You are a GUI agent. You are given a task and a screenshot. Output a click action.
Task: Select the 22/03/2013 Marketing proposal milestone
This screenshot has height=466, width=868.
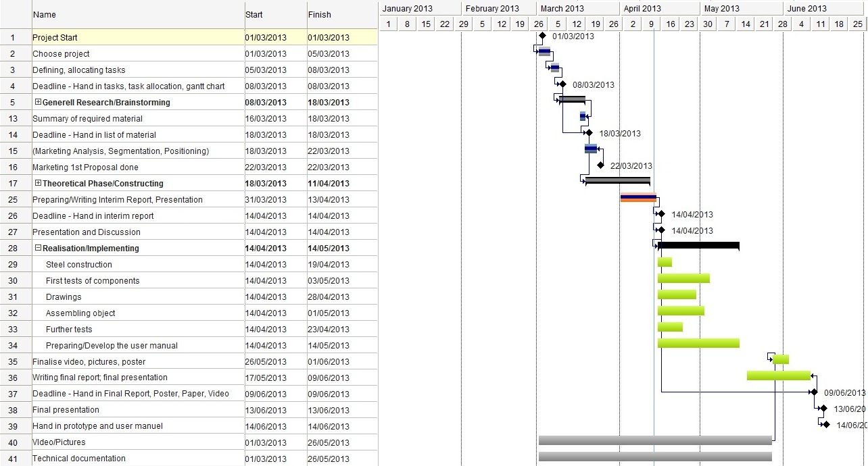[600, 165]
